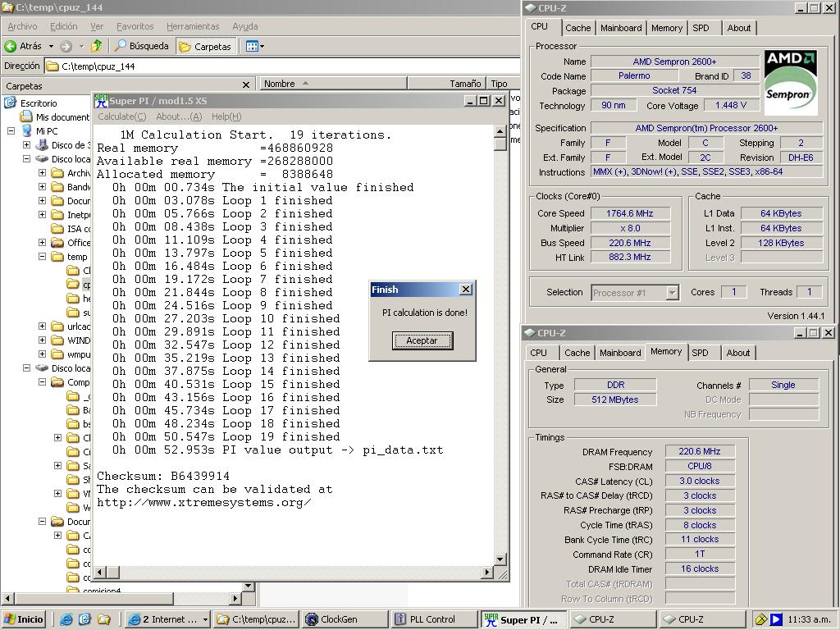
Task: Select Mi PC computer icon
Action: coord(27,130)
